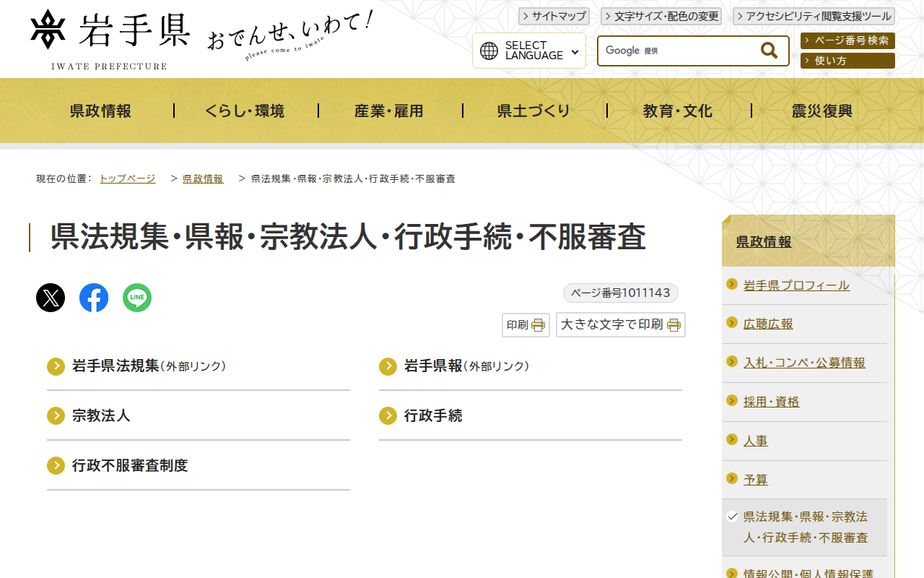The height and width of the screenshot is (578, 924).
Task: Go to 県政情報 breadcrumb link
Action: (x=203, y=178)
